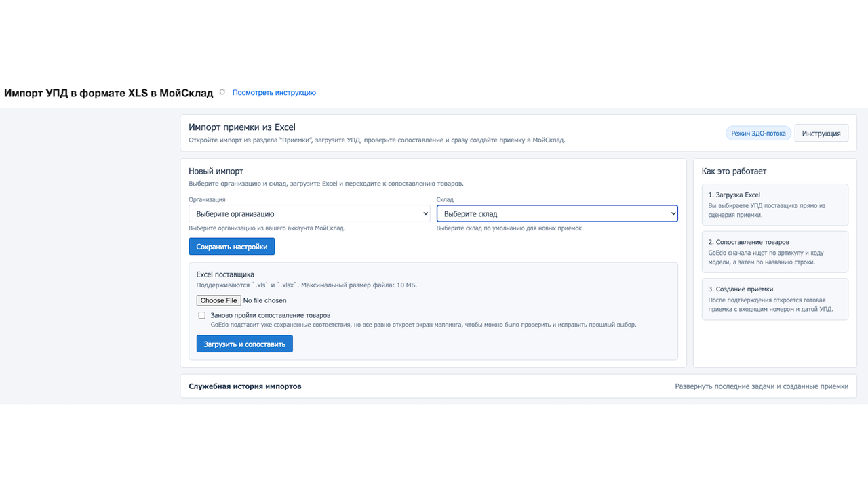Select the Сопоставление товаров step card
The height and width of the screenshot is (488, 868).
point(774,251)
